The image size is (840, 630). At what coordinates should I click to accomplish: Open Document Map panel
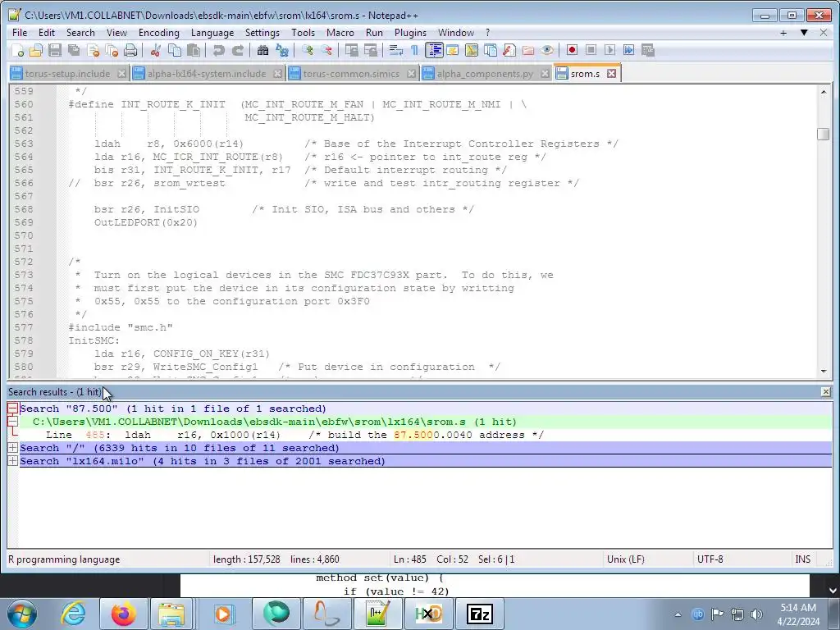click(472, 50)
